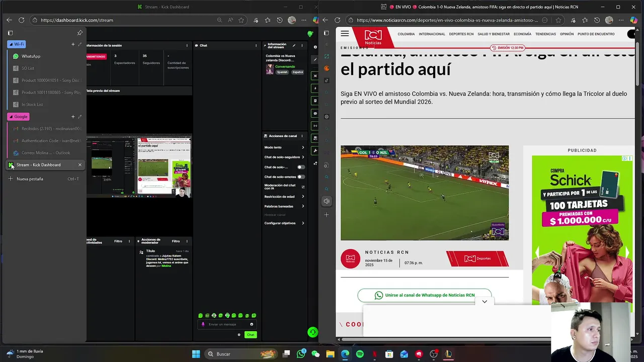
Task: Expand the Modo lento setting
Action: [x=284, y=147]
